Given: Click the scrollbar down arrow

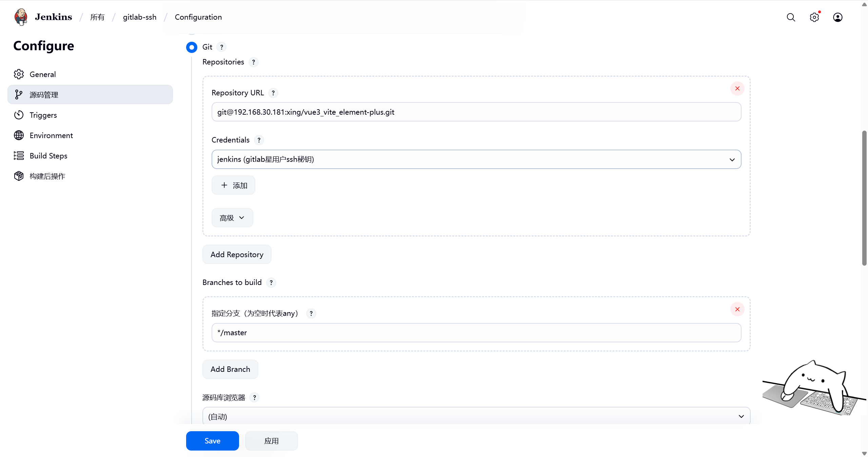Looking at the screenshot, I should point(864,454).
